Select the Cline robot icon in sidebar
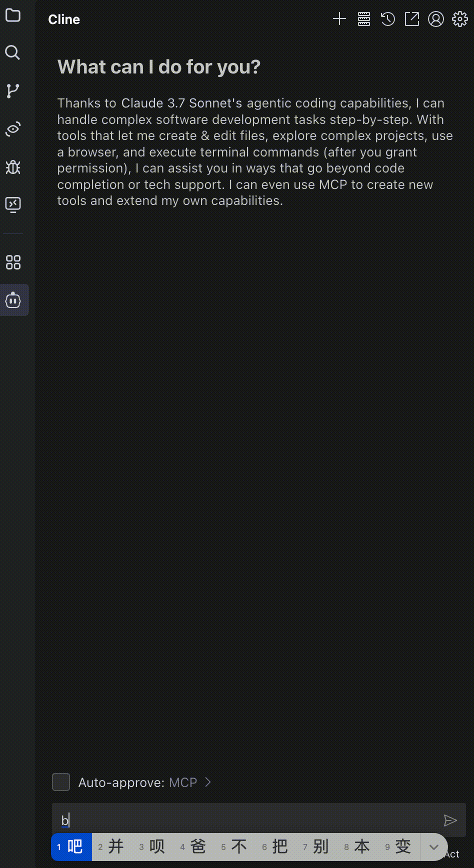The height and width of the screenshot is (868, 474). 13,300
